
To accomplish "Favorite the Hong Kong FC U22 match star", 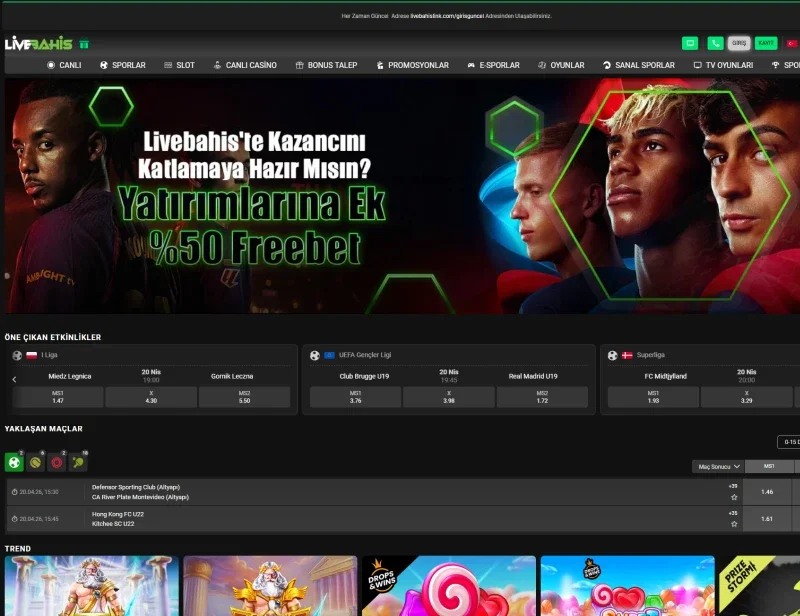I will (x=734, y=524).
